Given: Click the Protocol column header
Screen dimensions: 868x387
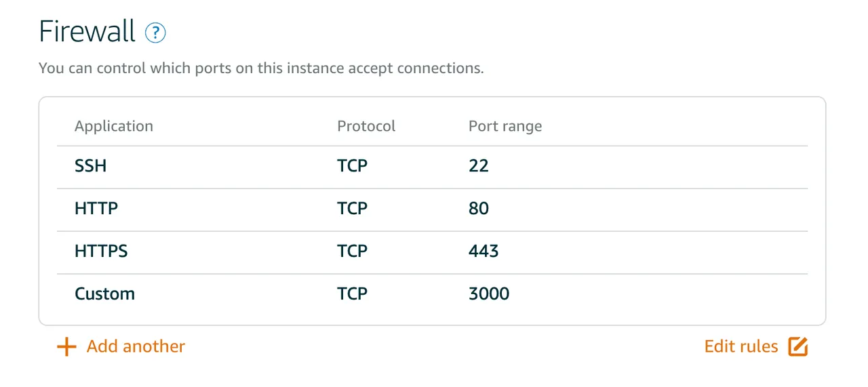Looking at the screenshot, I should 366,127.
